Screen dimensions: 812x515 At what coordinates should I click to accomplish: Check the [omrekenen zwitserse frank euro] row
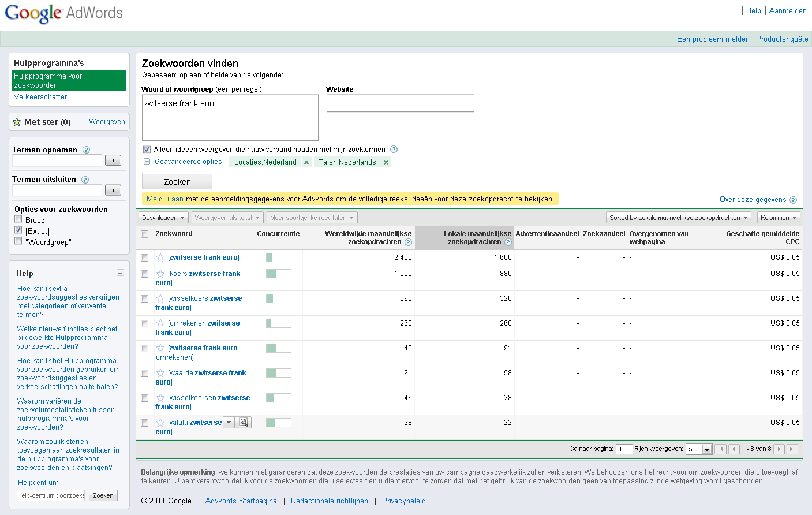point(145,323)
